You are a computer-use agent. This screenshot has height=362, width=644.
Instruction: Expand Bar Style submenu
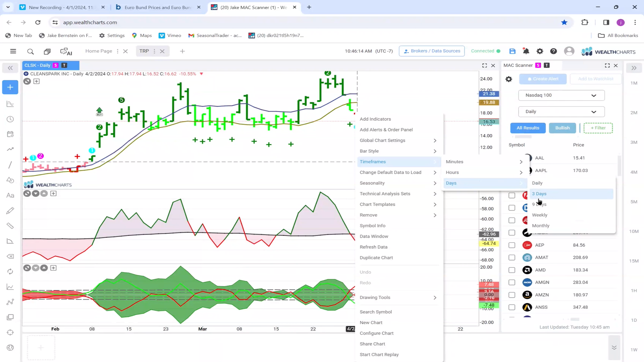[398, 151]
